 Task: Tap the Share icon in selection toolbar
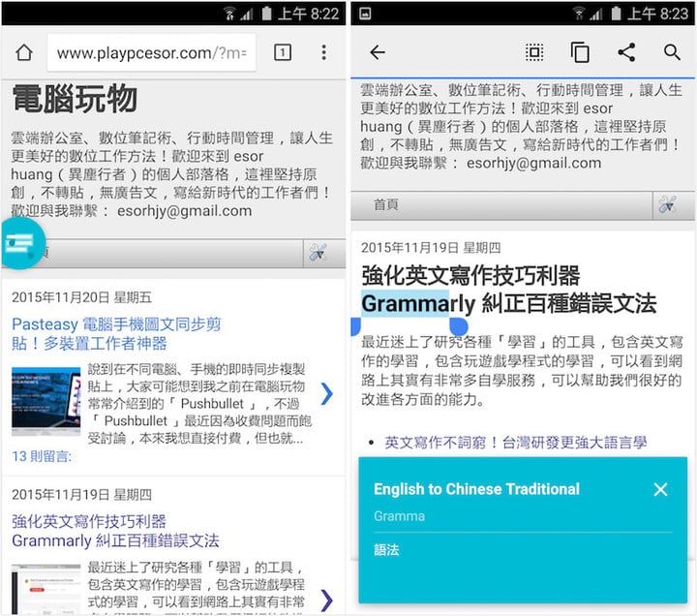pyautogui.click(x=626, y=52)
